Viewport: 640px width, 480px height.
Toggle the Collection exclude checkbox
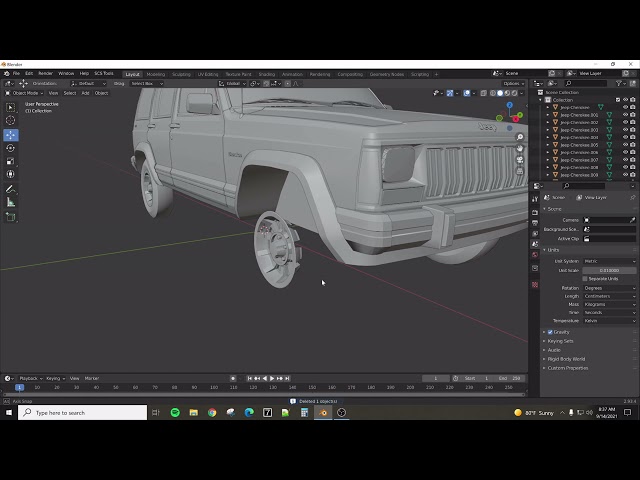coord(618,100)
